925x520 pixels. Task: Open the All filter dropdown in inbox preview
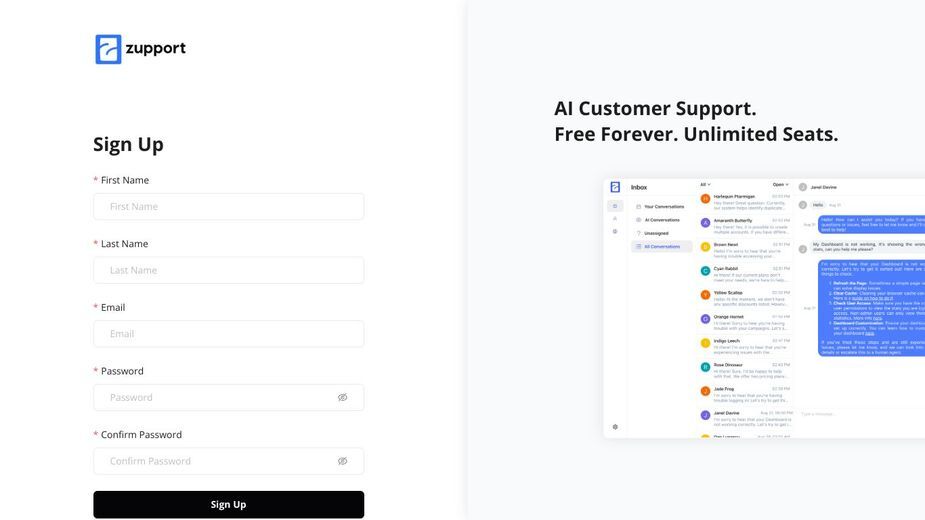click(705, 185)
